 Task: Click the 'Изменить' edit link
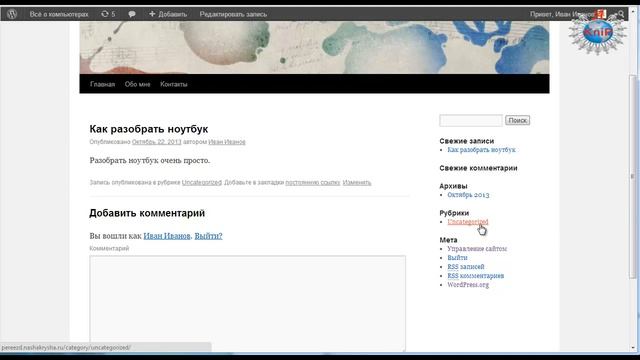(x=357, y=182)
